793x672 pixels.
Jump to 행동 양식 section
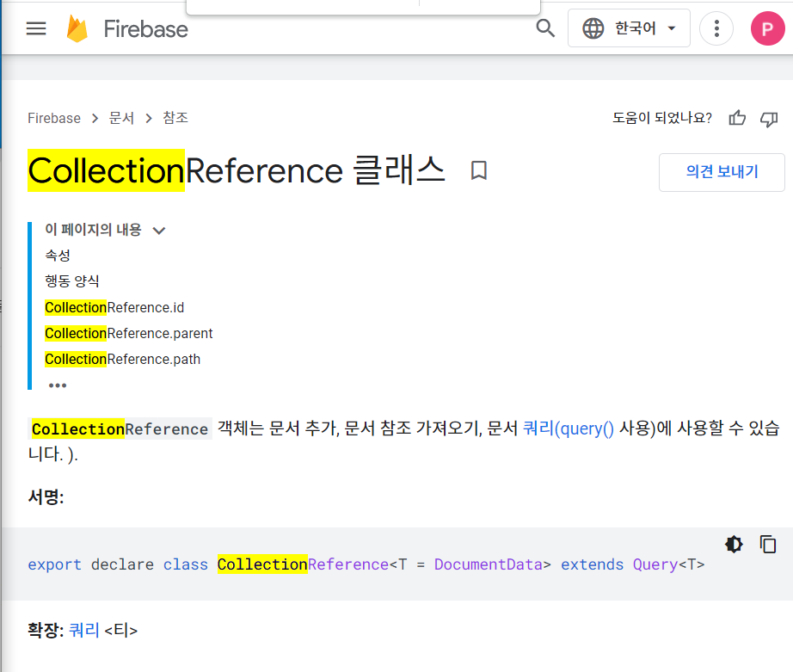coord(71,281)
